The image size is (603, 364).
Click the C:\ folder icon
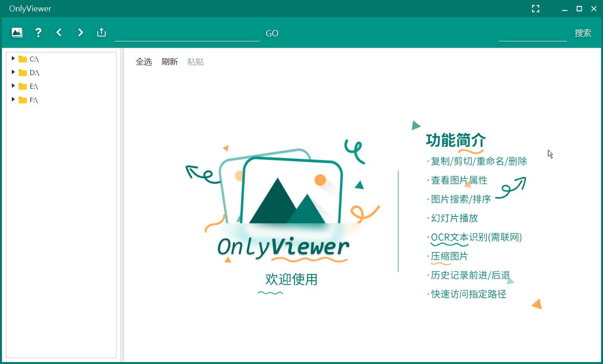coord(23,59)
